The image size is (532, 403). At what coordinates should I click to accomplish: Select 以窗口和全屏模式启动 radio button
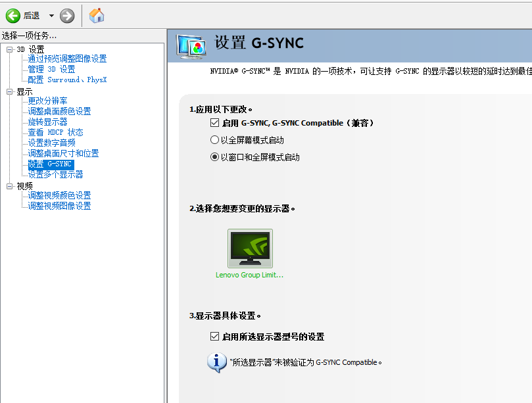click(x=214, y=156)
